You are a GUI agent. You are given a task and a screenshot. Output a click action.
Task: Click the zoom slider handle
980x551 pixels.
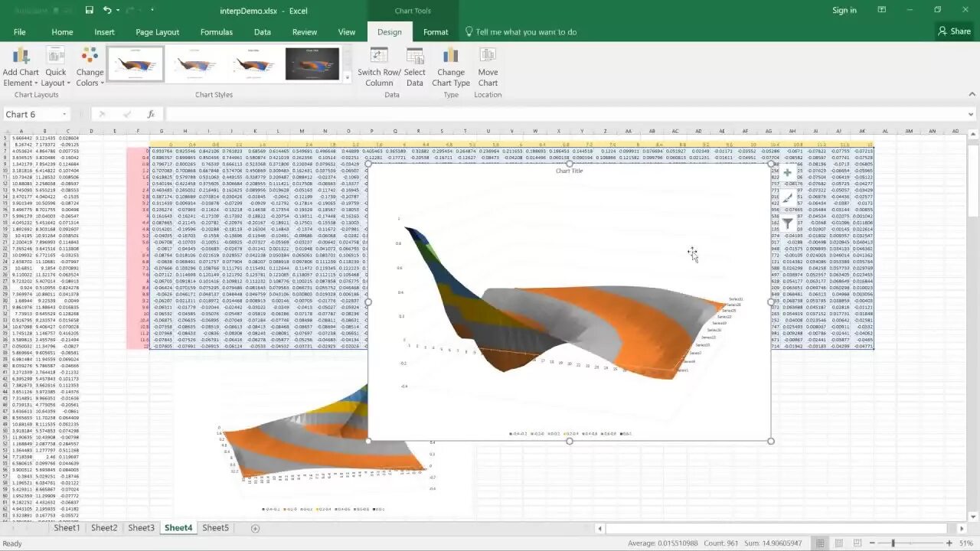pyautogui.click(x=893, y=543)
